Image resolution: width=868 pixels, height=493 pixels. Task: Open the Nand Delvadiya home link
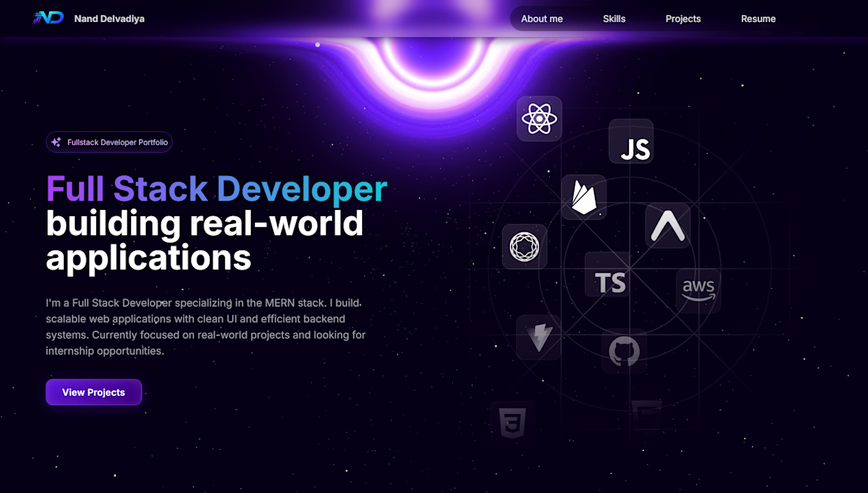(109, 19)
